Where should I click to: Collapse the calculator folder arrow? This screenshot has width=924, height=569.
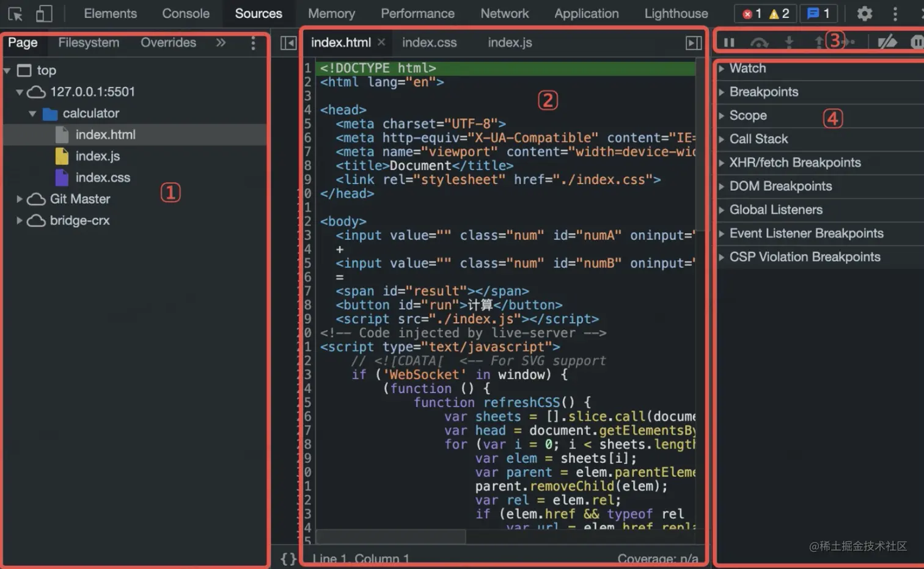tap(32, 114)
